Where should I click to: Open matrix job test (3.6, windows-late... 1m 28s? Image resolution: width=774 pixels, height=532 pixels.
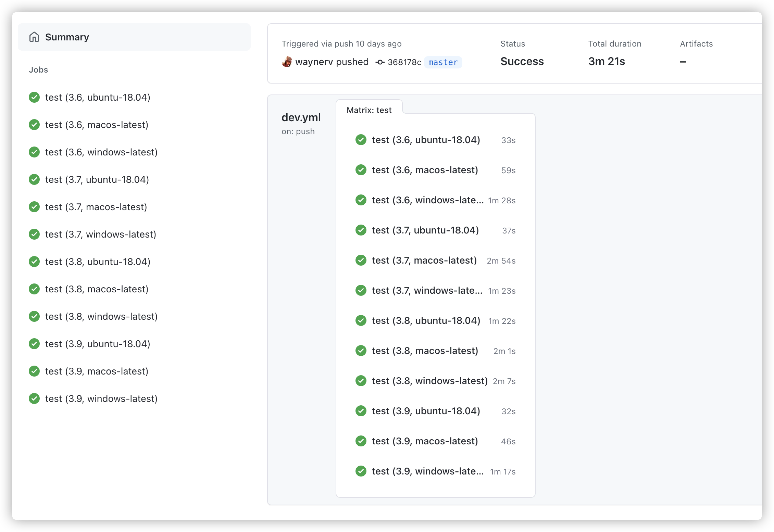tap(427, 200)
